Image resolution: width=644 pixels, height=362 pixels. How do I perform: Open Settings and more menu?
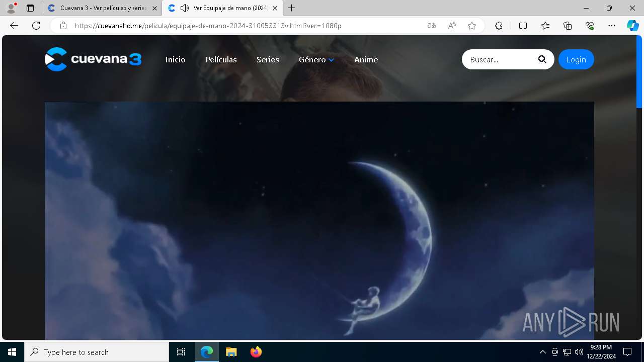click(x=612, y=26)
